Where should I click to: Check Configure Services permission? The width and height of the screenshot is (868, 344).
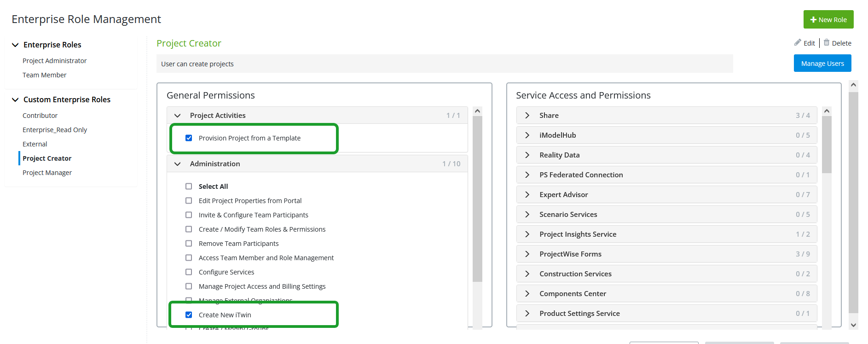(189, 272)
